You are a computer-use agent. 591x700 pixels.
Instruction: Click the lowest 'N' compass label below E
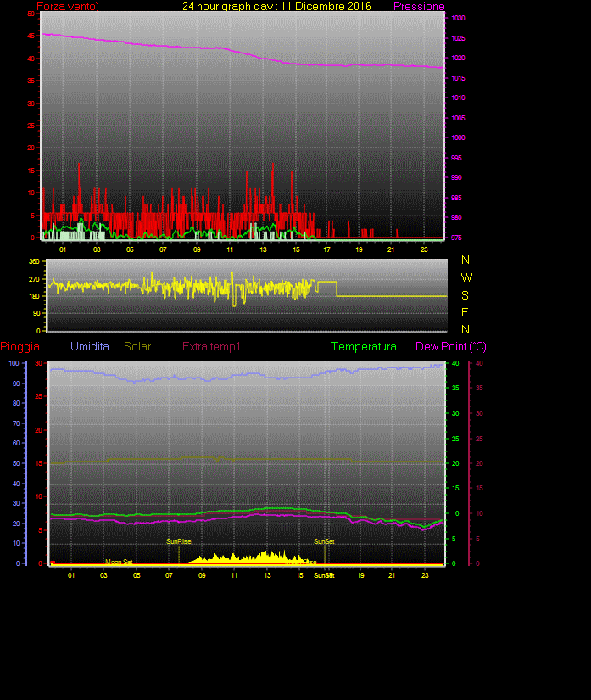coord(466,329)
